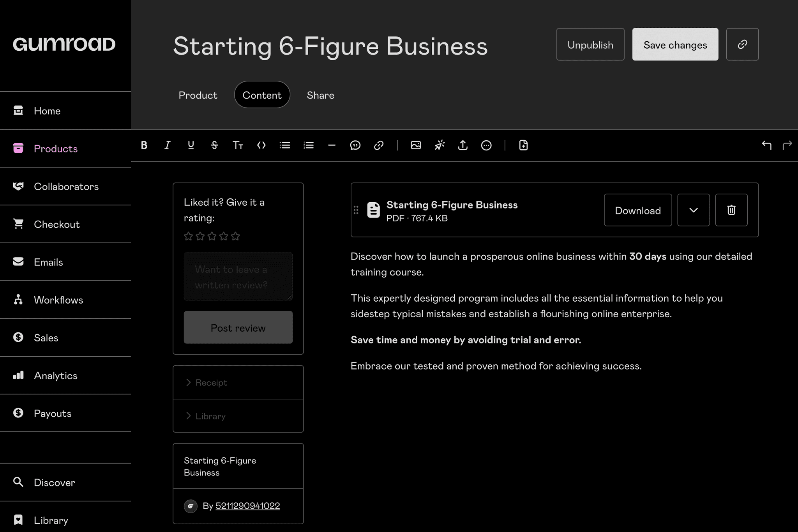Give the product a five-star rating
Image resolution: width=798 pixels, height=532 pixels.
pos(235,236)
